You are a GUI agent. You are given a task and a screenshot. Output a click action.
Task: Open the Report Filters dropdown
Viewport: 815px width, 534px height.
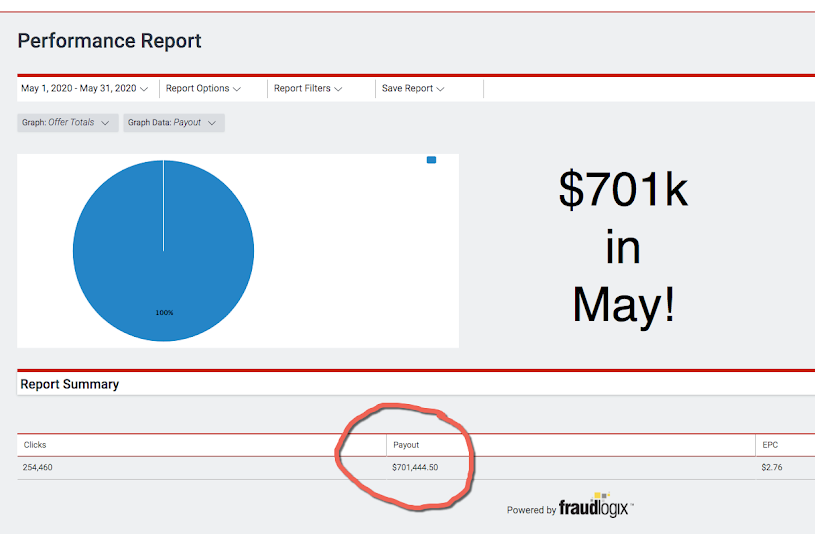pyautogui.click(x=308, y=88)
